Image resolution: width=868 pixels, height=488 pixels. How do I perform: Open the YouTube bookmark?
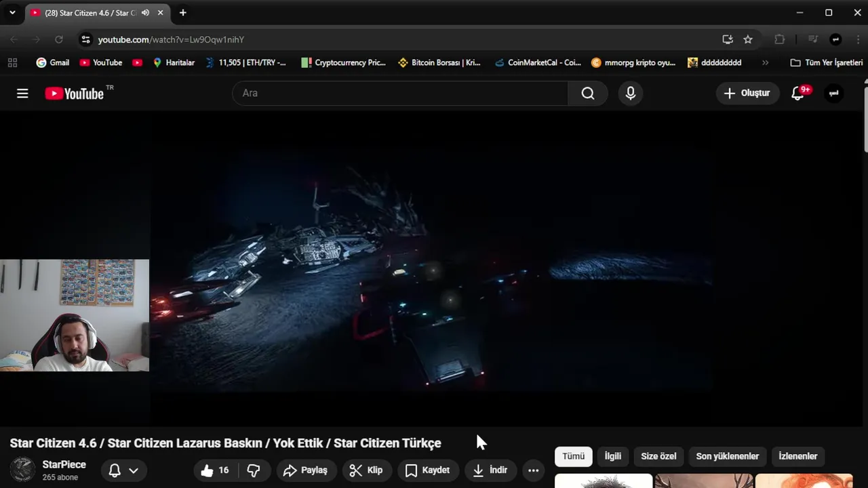pos(101,62)
